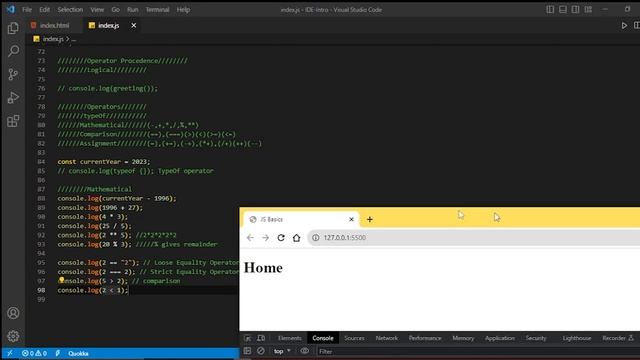
Task: Toggle the DevTools device toolbar
Action: [x=261, y=338]
